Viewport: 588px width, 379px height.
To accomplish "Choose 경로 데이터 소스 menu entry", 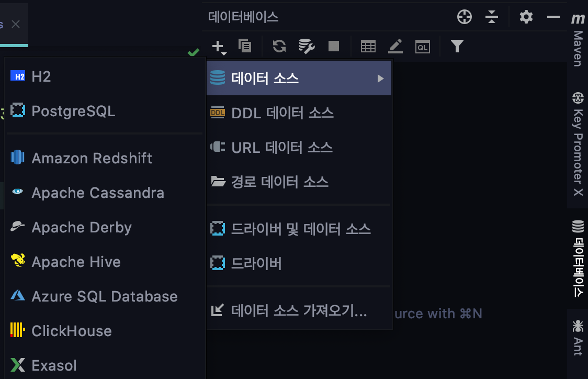I will point(299,182).
